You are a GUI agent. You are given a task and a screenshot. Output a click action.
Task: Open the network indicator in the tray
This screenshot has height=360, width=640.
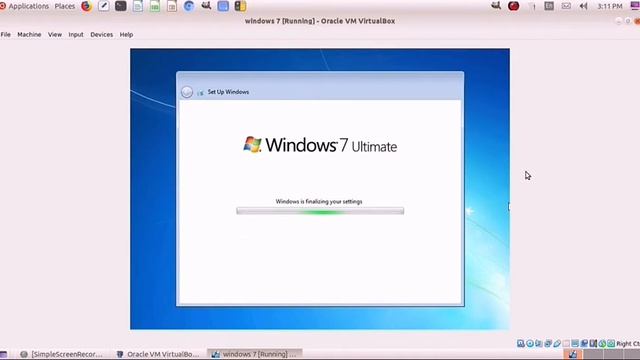click(532, 6)
